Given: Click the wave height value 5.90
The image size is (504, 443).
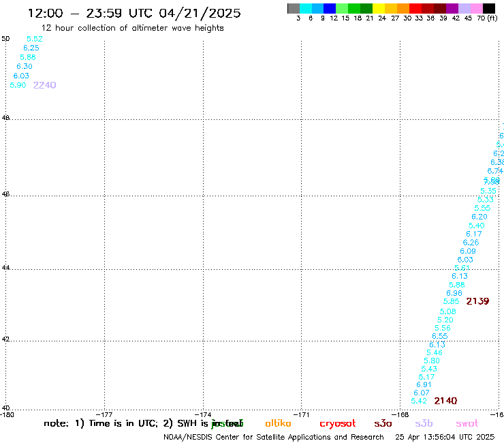Looking at the screenshot, I should point(18,85).
